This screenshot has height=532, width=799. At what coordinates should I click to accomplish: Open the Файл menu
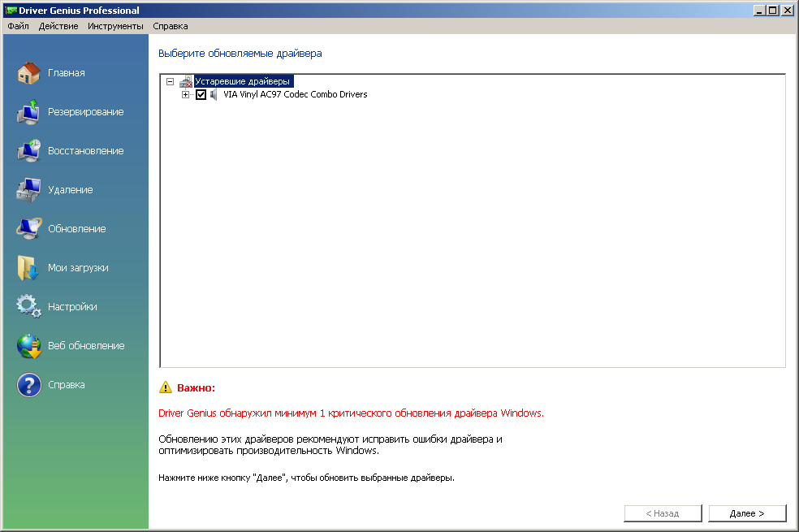coord(19,26)
